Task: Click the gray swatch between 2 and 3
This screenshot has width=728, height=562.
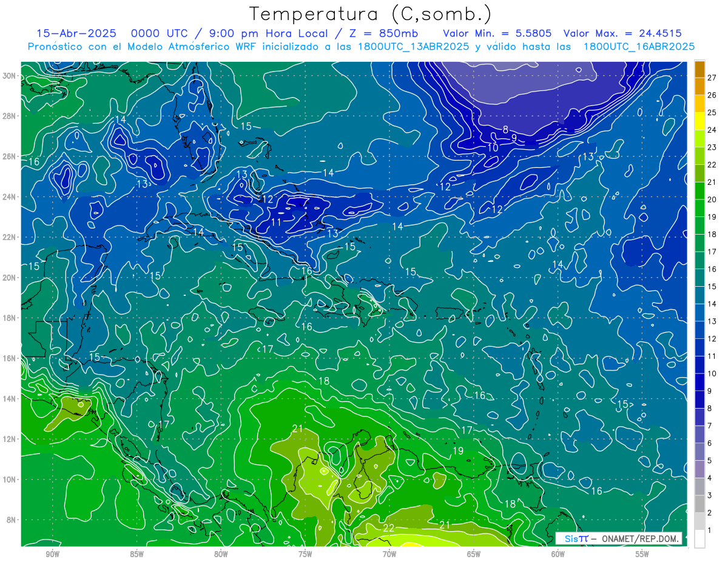Action: (x=699, y=504)
